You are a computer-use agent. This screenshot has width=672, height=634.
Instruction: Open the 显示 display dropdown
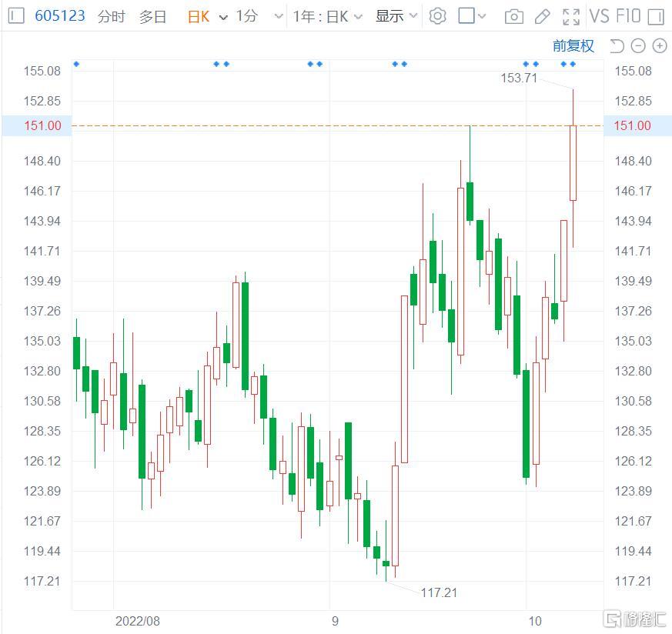tap(396, 16)
